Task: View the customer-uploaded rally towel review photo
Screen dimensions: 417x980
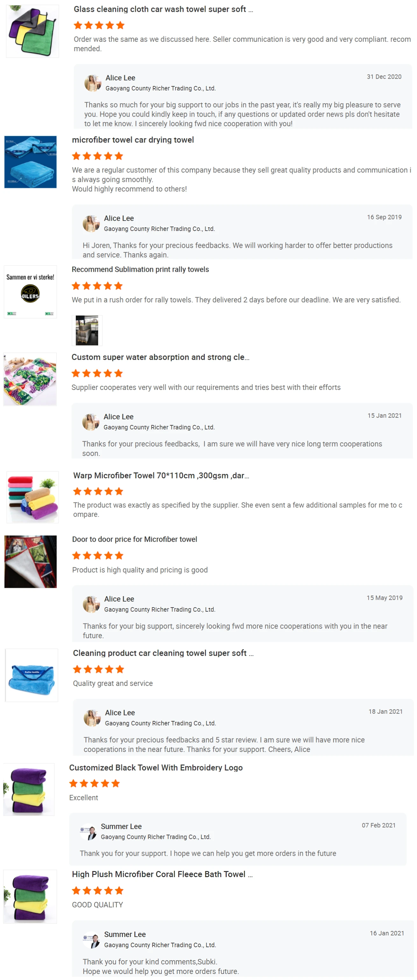Action: [87, 330]
